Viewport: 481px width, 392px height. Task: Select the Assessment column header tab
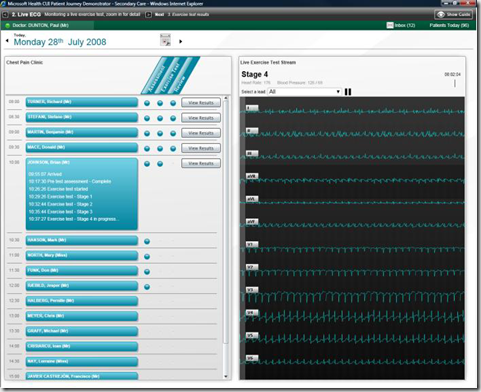155,76
